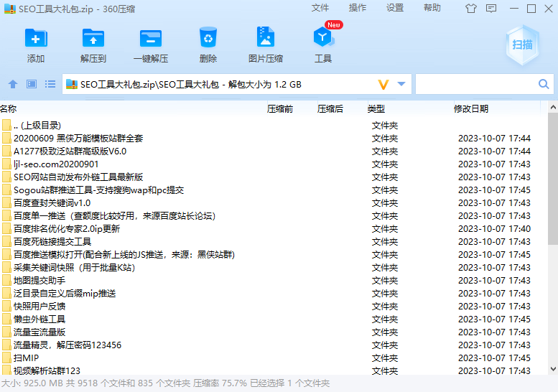This screenshot has width=558, height=392.
Task: Click the 删除 (Delete) recycle icon
Action: 208,37
